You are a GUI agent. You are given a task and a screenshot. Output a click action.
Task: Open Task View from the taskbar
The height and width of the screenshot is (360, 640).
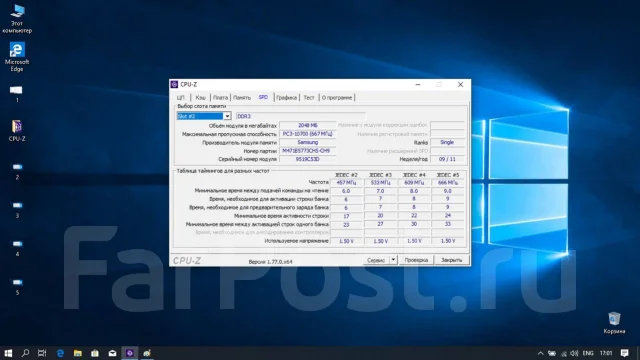[42, 353]
